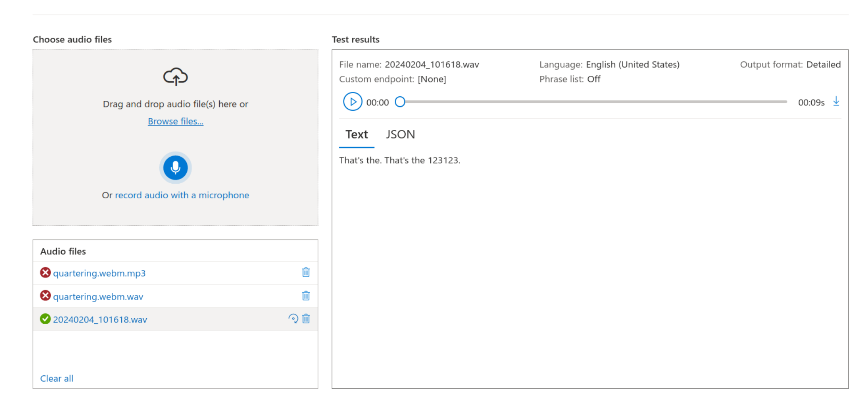Click the cloud upload icon
868x402 pixels.
point(176,77)
